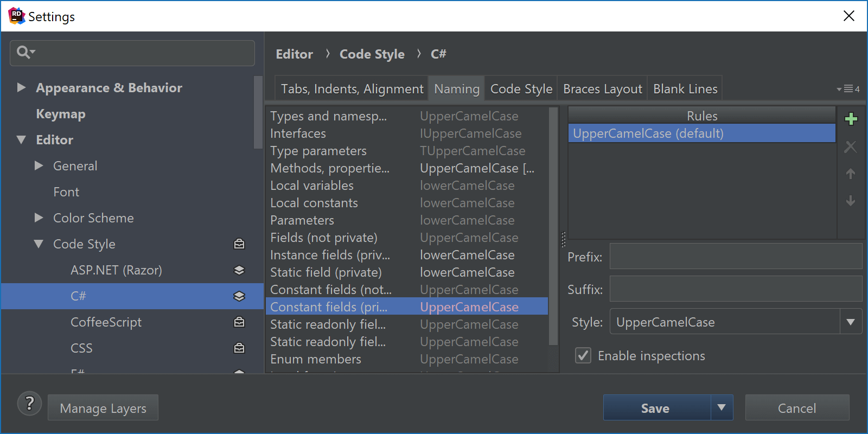Image resolution: width=868 pixels, height=434 pixels.
Task: Select Type parameters naming row
Action: click(x=407, y=151)
